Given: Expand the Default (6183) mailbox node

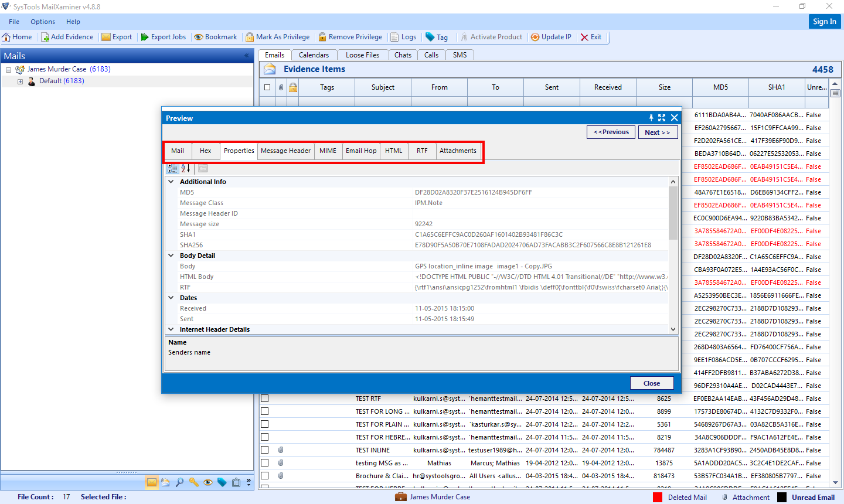Looking at the screenshot, I should tap(20, 80).
